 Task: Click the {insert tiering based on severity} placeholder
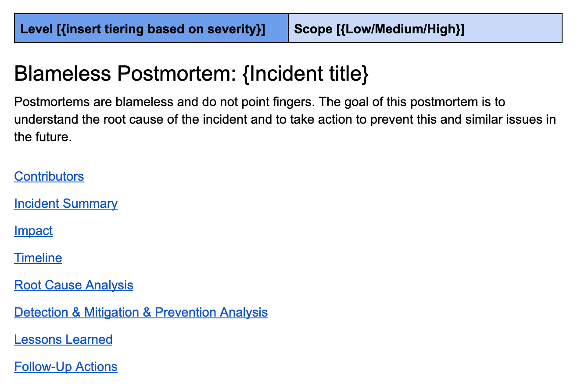(x=161, y=29)
